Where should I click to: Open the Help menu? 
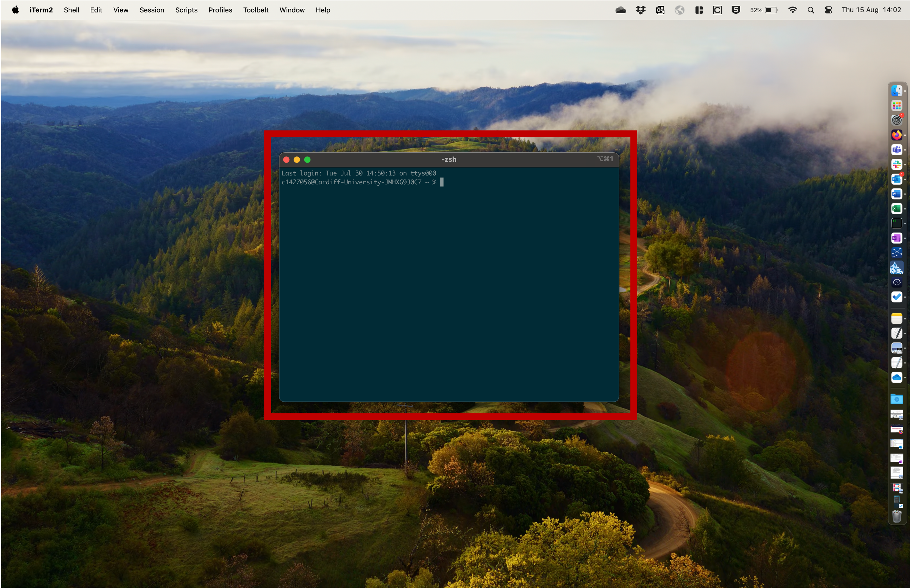323,10
